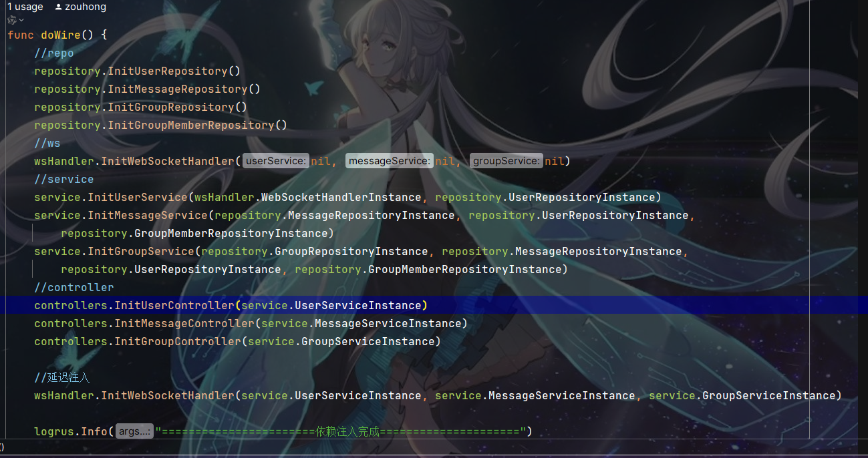The height and width of the screenshot is (458, 868).
Task: Click the '//ws' comment
Action: pyautogui.click(x=47, y=143)
